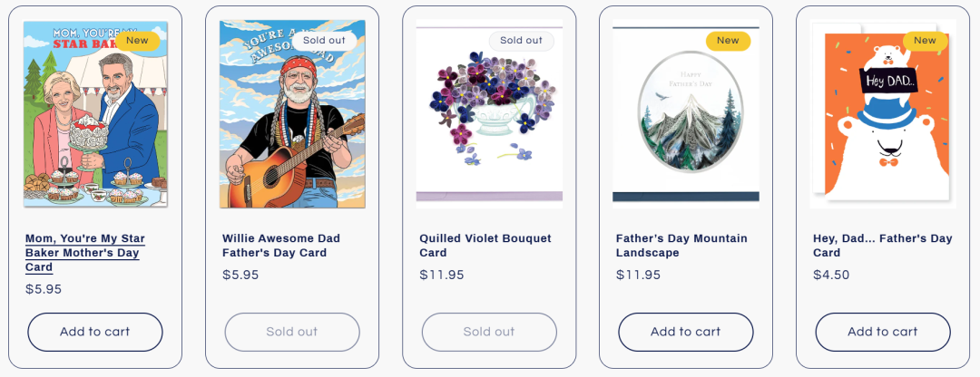Screen dimensions: 980x377
Task: Click New badge on Star Baker card
Action: coord(137,41)
